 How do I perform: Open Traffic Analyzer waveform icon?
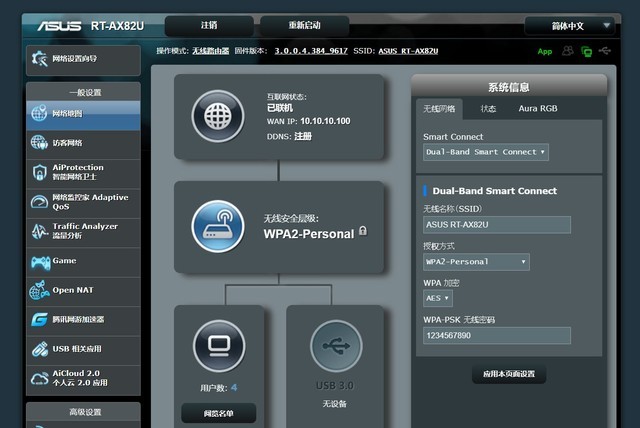pyautogui.click(x=39, y=231)
